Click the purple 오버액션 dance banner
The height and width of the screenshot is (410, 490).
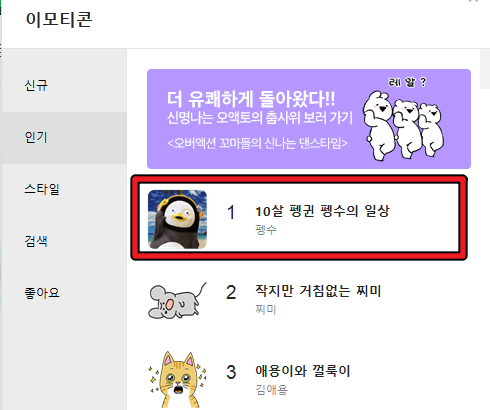(309, 119)
